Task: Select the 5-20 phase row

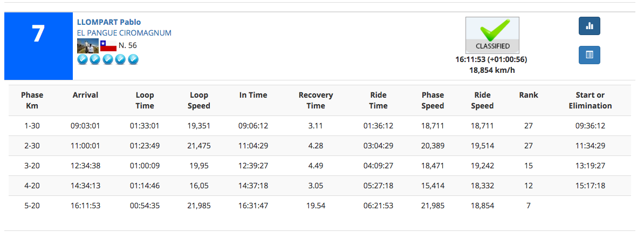Action: click(320, 206)
